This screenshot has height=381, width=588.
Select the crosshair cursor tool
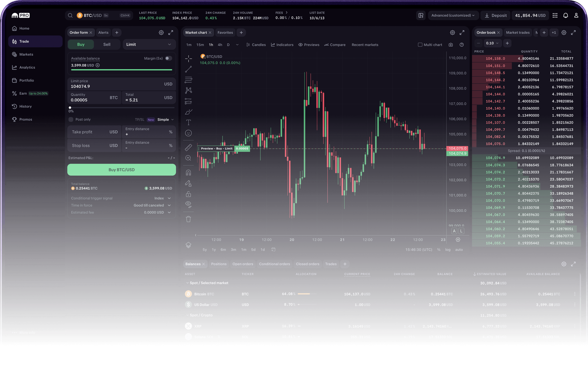(x=188, y=59)
